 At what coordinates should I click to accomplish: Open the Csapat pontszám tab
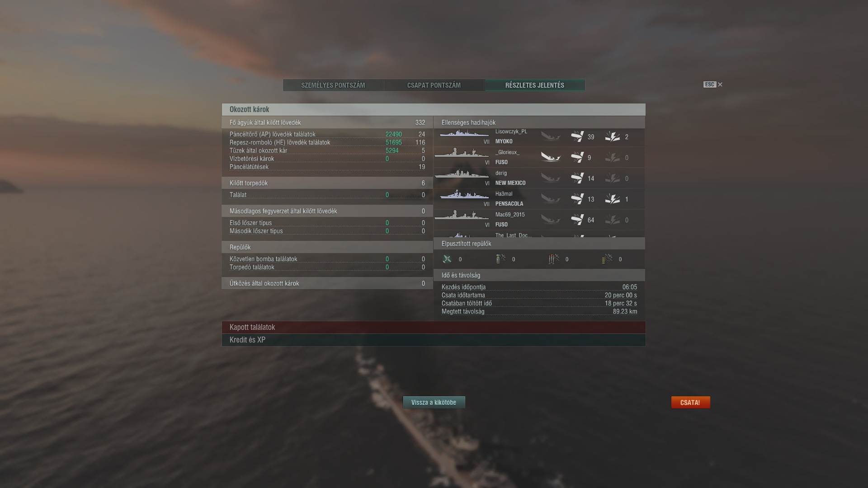point(434,85)
